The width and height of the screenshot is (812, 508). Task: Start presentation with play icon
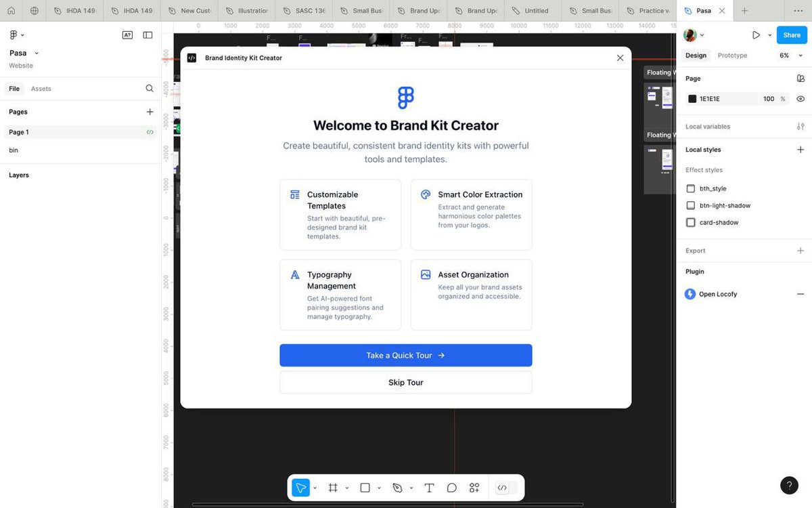click(756, 35)
